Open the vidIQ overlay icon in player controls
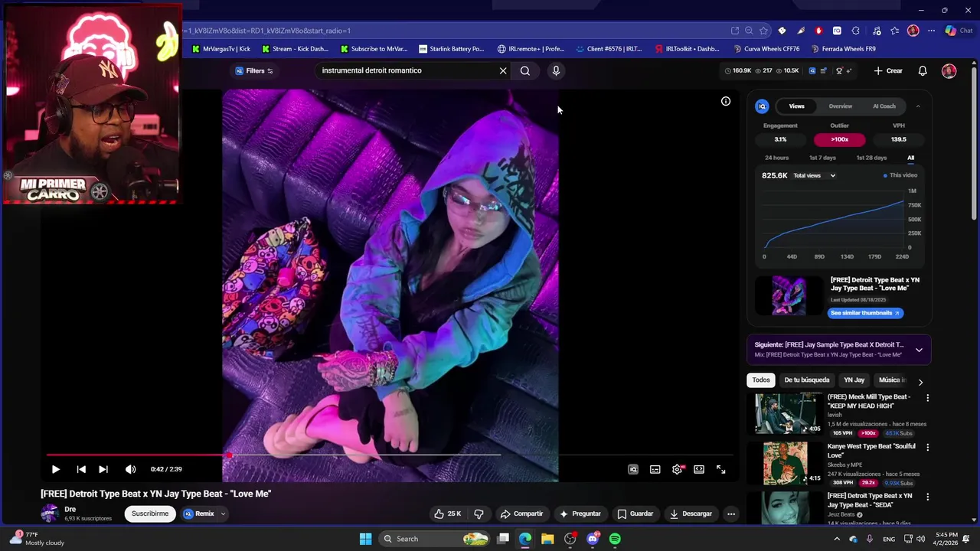This screenshot has height=551, width=980. pos(633,469)
